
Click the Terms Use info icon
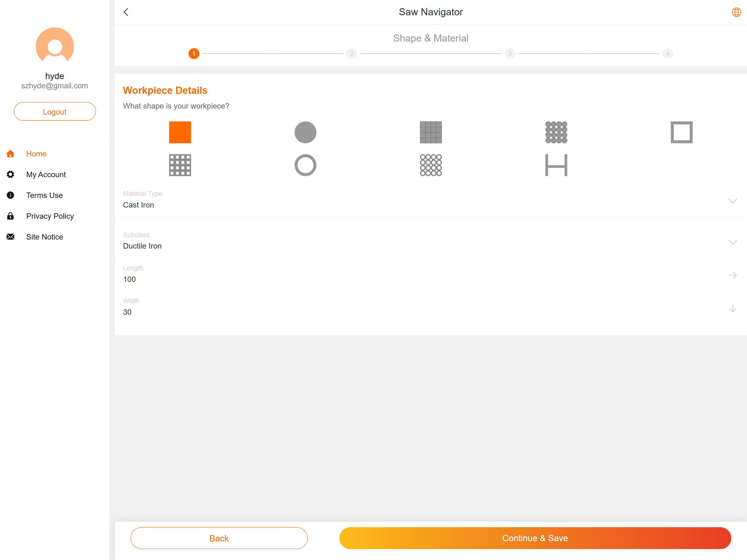(x=10, y=195)
